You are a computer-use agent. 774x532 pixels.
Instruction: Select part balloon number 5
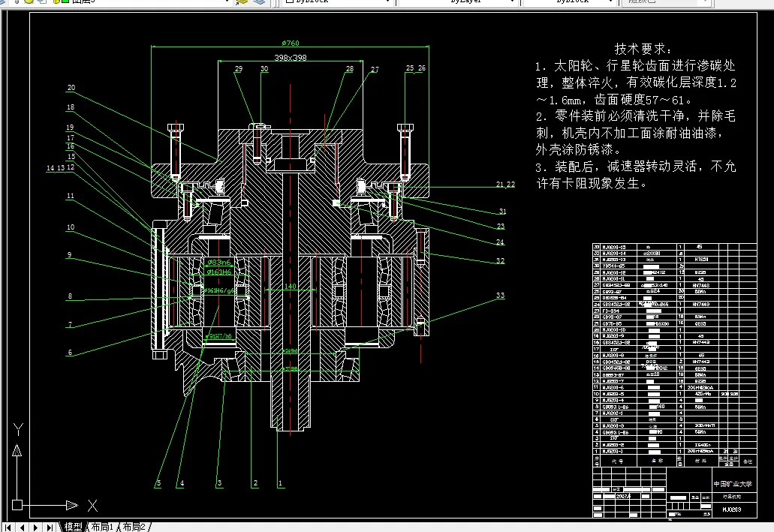(x=158, y=483)
